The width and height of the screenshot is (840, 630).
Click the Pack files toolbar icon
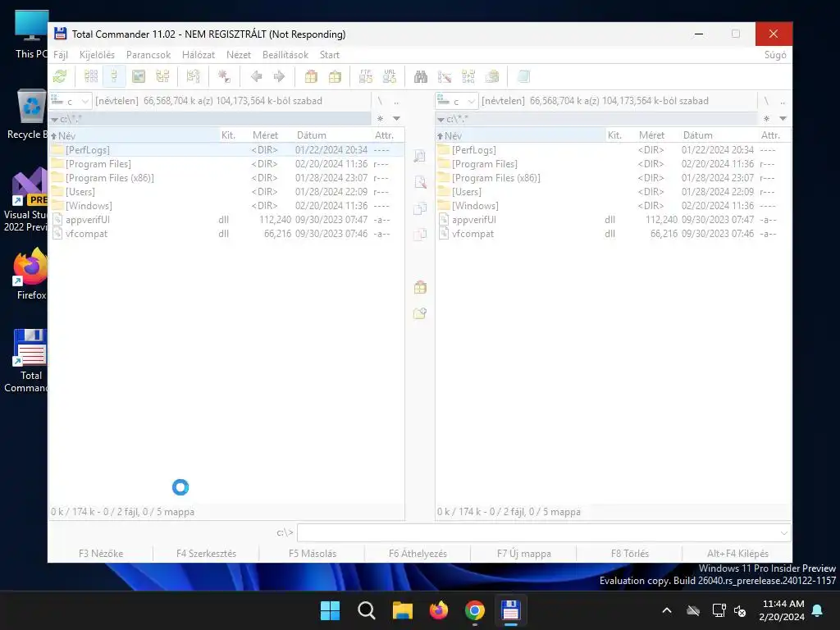[x=311, y=76]
